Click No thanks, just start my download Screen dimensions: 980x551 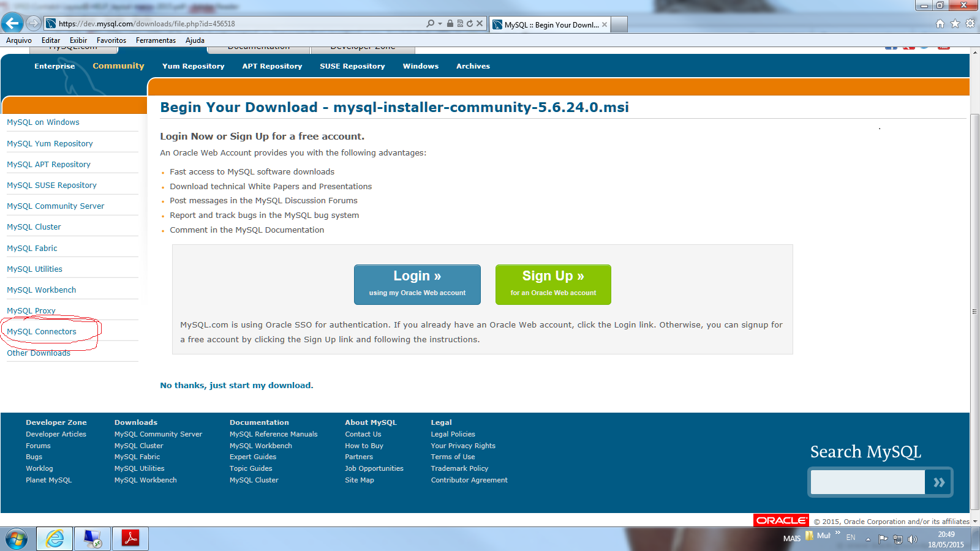tap(236, 386)
